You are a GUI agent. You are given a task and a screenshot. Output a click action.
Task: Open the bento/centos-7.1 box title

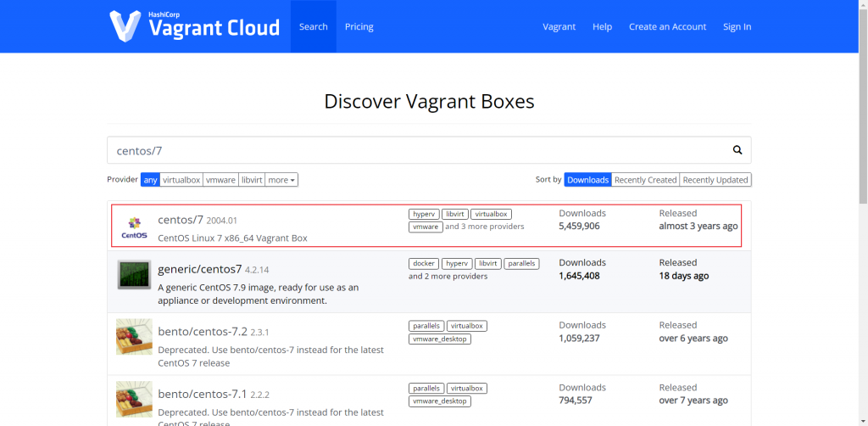[x=202, y=395]
